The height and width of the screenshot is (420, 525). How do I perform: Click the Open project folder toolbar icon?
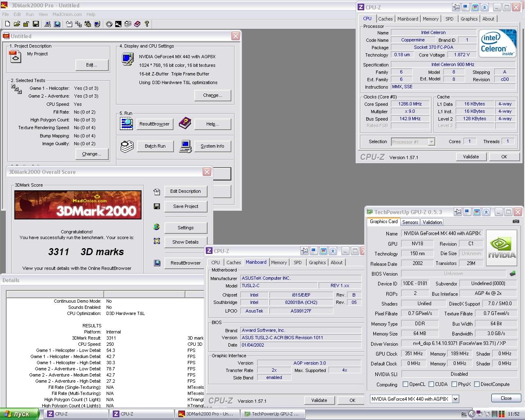click(17, 24)
